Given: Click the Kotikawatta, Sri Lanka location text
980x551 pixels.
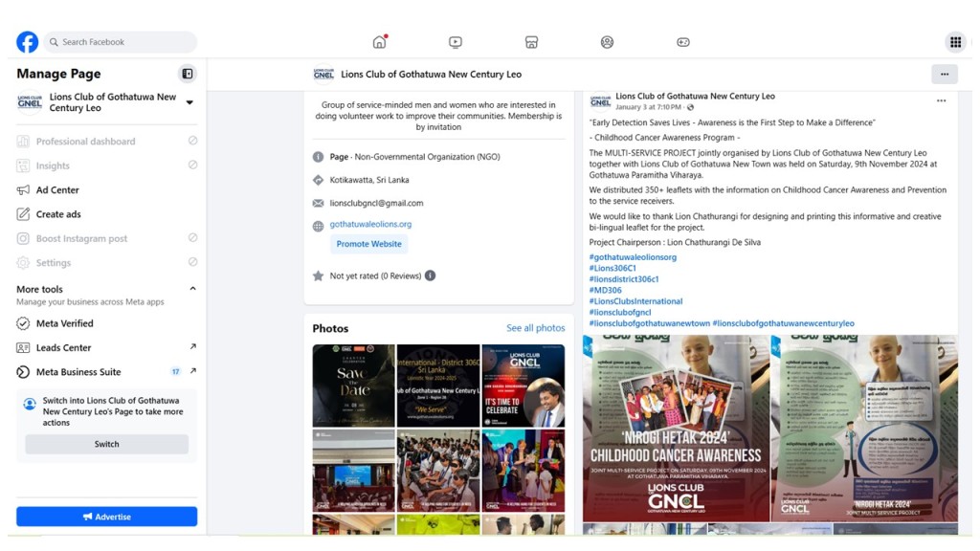Looking at the screenshot, I should pos(369,180).
